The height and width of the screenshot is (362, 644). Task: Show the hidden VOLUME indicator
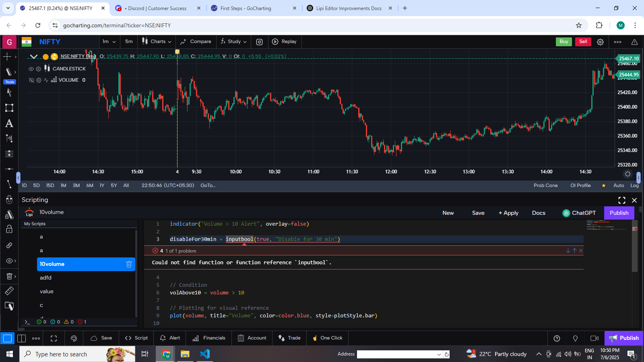[31, 80]
